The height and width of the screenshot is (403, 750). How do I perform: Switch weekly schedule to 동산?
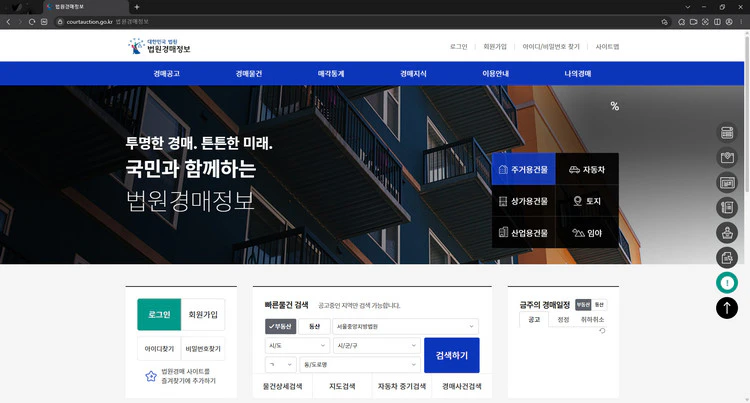coord(599,304)
